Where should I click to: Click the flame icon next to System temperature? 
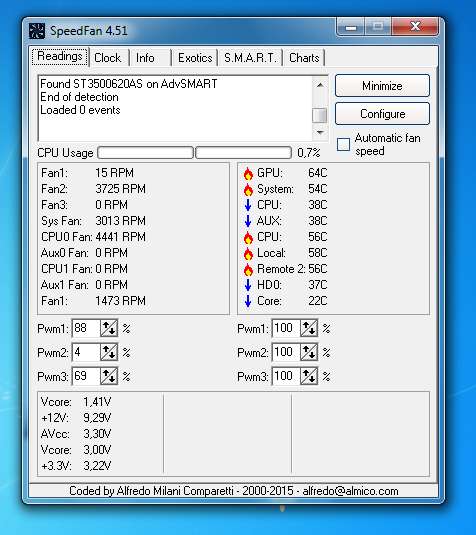point(248,189)
